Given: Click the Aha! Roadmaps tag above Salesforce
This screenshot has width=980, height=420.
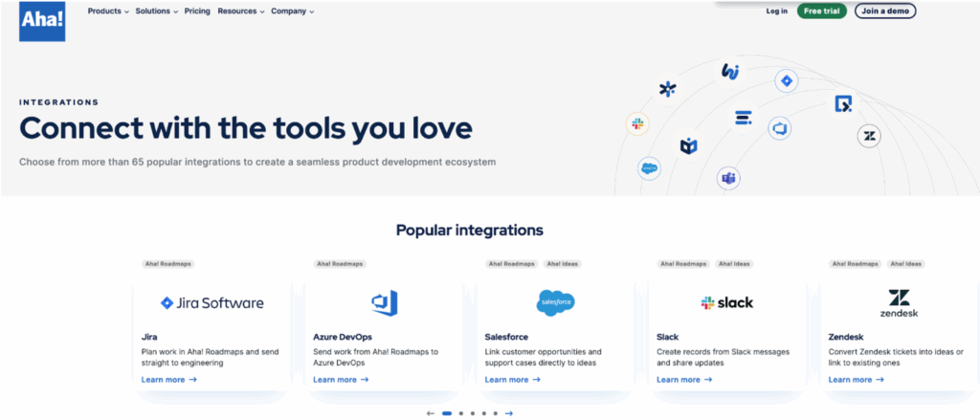Looking at the screenshot, I should tap(512, 264).
